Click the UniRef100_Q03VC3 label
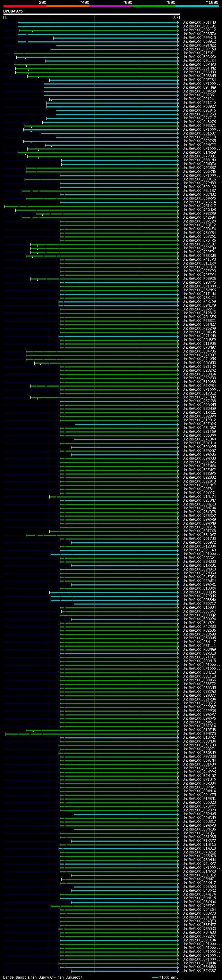 (x=199, y=913)
